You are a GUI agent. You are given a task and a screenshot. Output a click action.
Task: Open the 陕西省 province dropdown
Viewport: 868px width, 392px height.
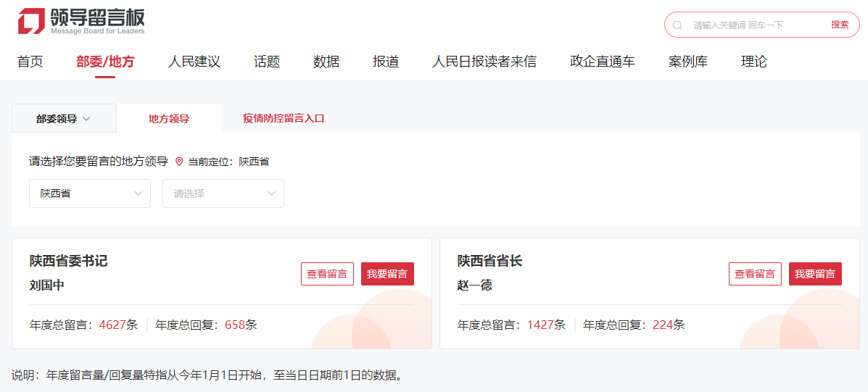click(90, 193)
